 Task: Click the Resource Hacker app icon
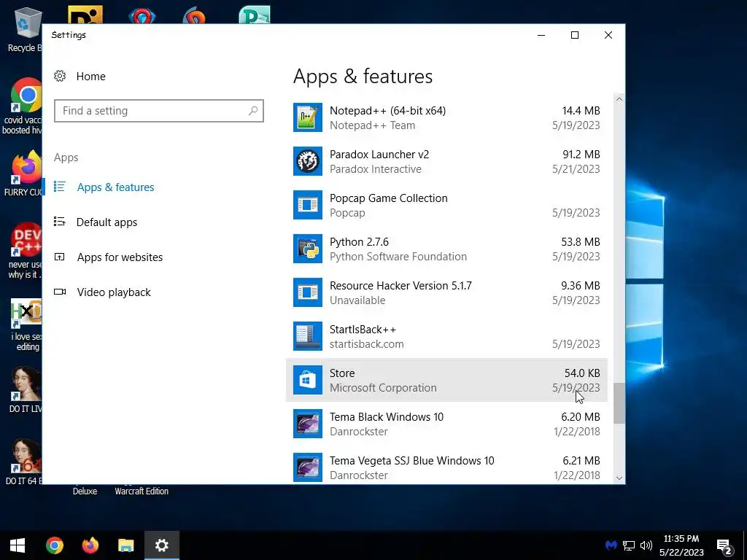tap(308, 293)
